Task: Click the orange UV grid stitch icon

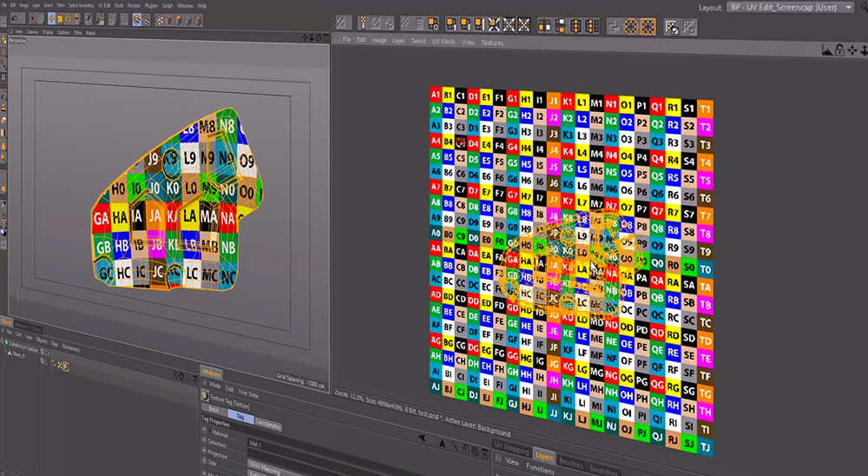Action: pos(575,24)
